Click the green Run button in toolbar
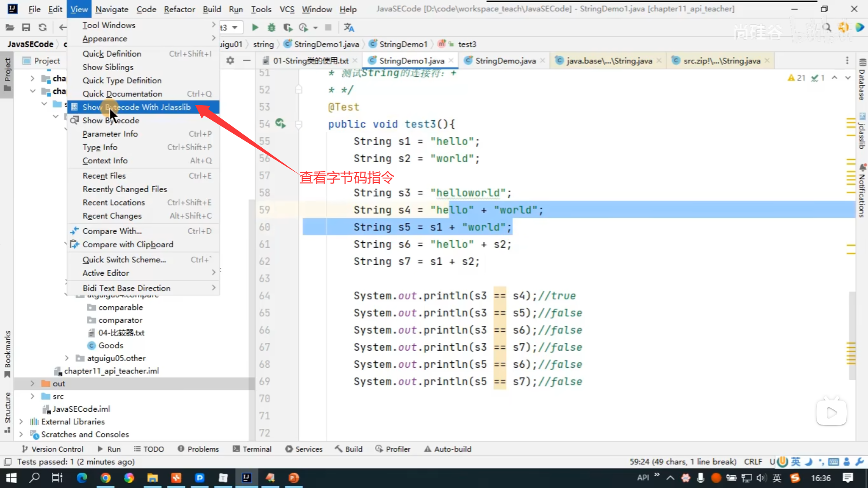 click(x=255, y=28)
